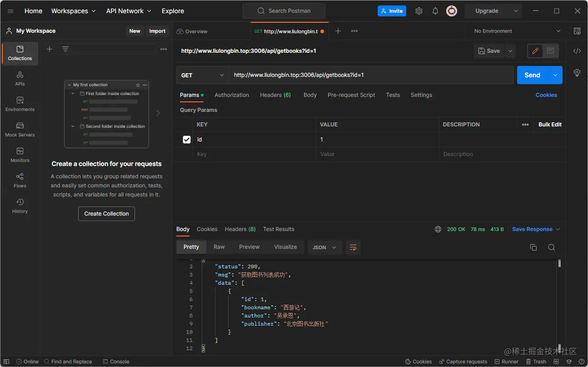Switch to the request Body tab
This screenshot has width=588, height=367.
pos(310,95)
